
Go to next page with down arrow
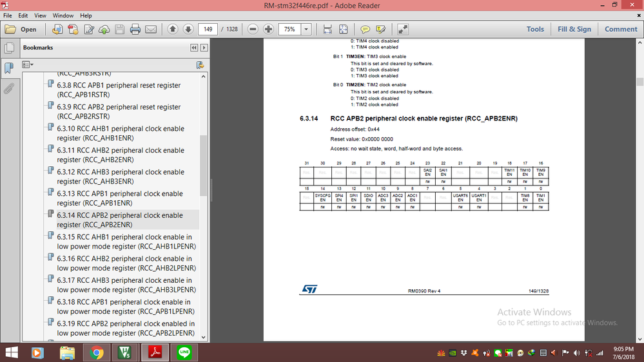coord(188,29)
